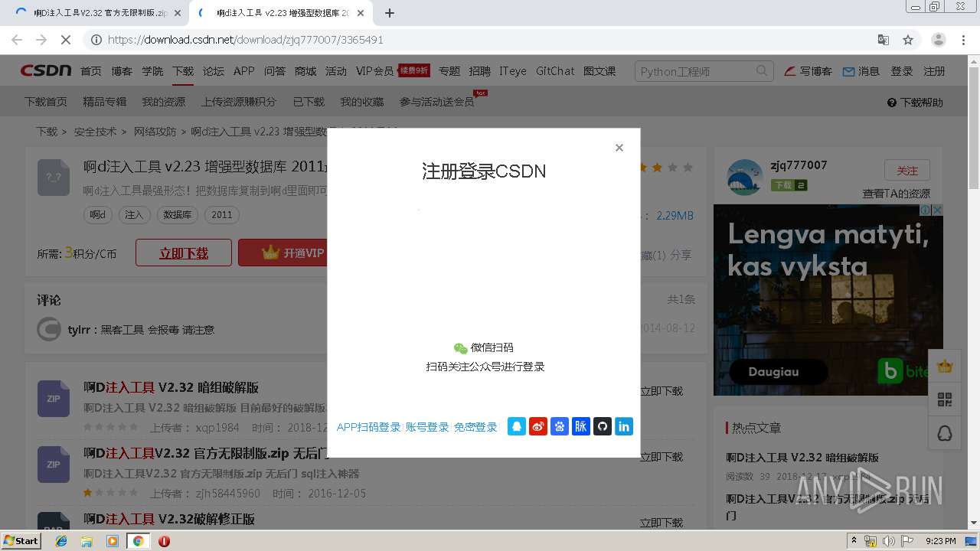The width and height of the screenshot is (980, 551).
Task: Open GitChat navigation item
Action: [x=555, y=71]
